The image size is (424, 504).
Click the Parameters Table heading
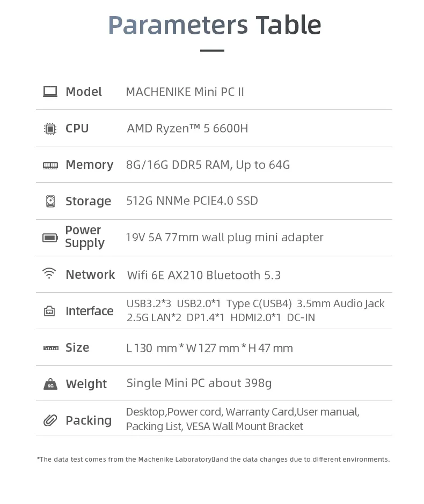215,25
